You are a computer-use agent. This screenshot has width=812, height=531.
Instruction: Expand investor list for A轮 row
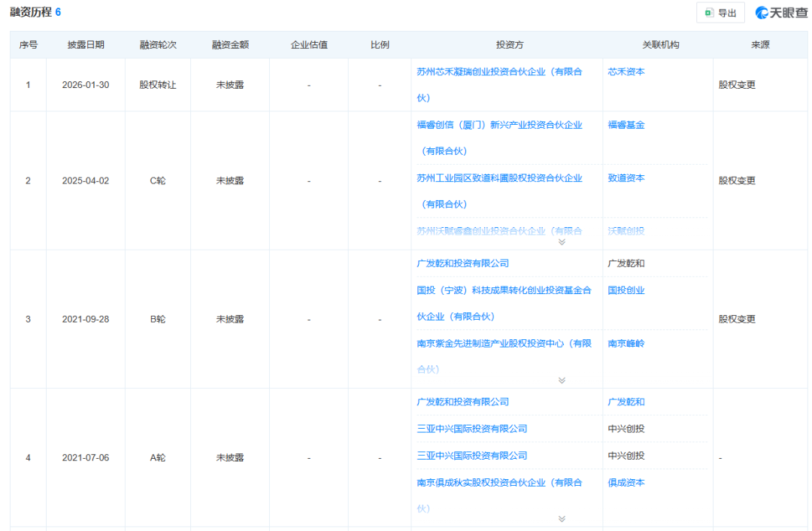pyautogui.click(x=562, y=518)
